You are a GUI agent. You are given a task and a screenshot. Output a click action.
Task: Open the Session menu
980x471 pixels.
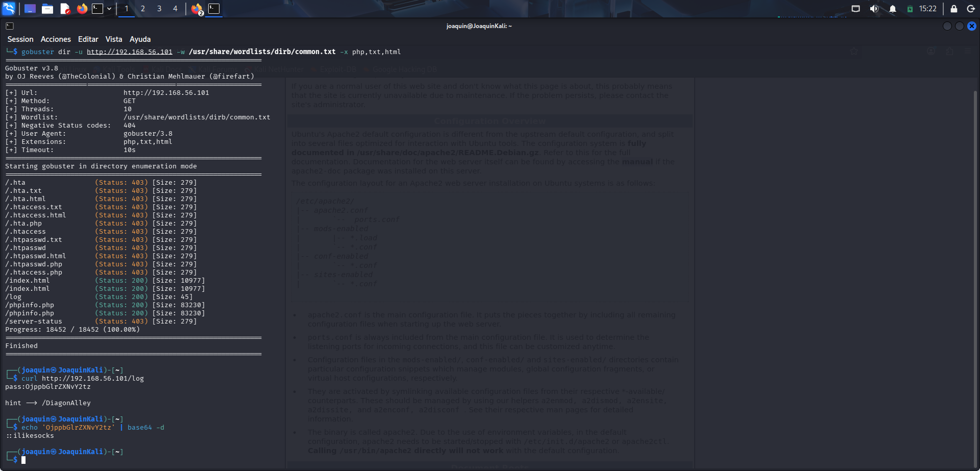click(x=20, y=39)
